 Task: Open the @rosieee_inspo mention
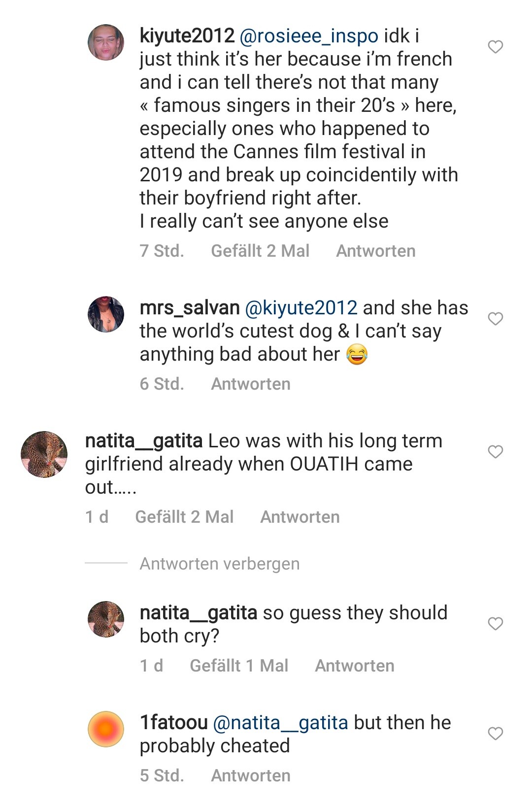pos(309,36)
